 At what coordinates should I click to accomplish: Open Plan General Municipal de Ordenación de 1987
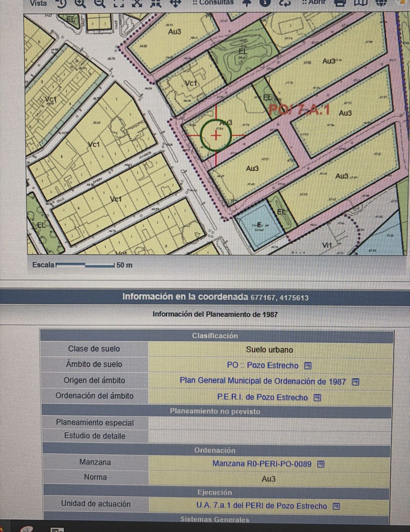coord(263,381)
